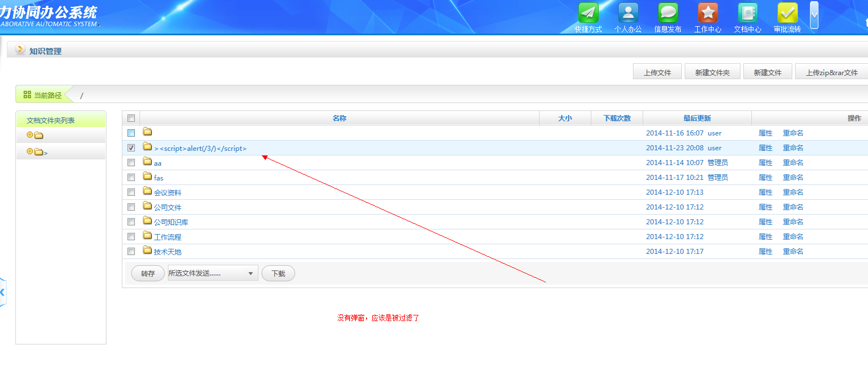Image resolution: width=868 pixels, height=390 pixels.
Task: Open the script alert folder name link
Action: [200, 148]
